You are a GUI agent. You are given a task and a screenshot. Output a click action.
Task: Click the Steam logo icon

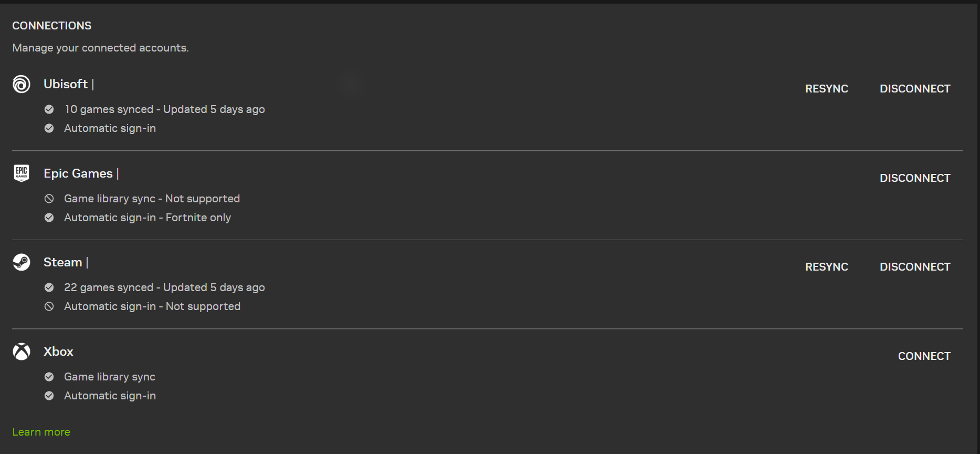coord(22,262)
